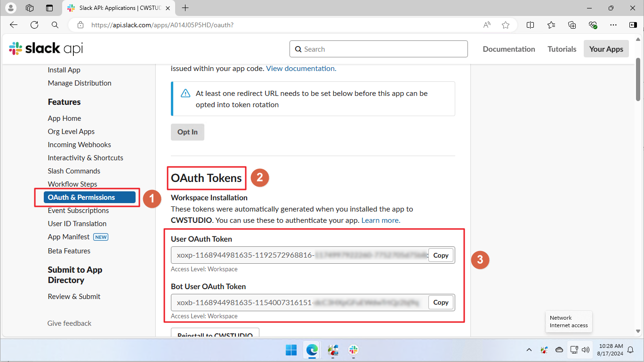
Task: Open Beta Features page
Action: [x=69, y=251]
